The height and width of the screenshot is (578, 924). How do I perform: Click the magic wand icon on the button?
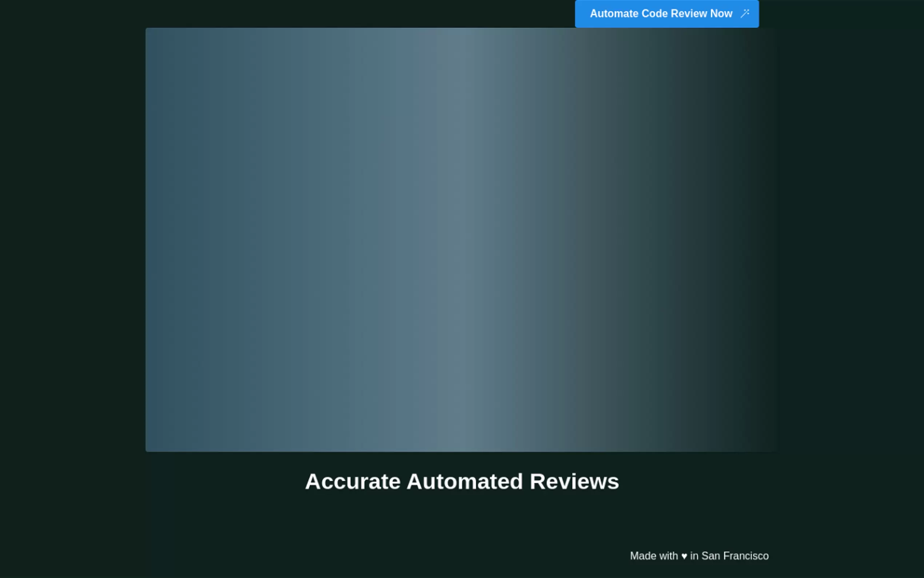click(745, 14)
